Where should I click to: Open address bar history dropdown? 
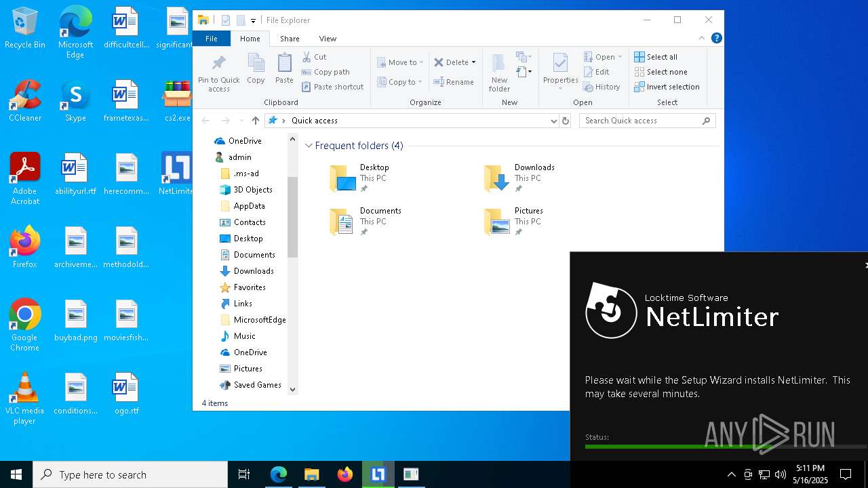click(x=554, y=121)
